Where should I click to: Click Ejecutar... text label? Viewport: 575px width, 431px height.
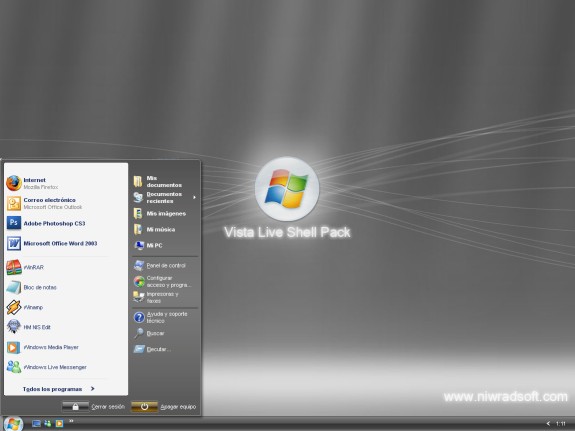pyautogui.click(x=159, y=349)
